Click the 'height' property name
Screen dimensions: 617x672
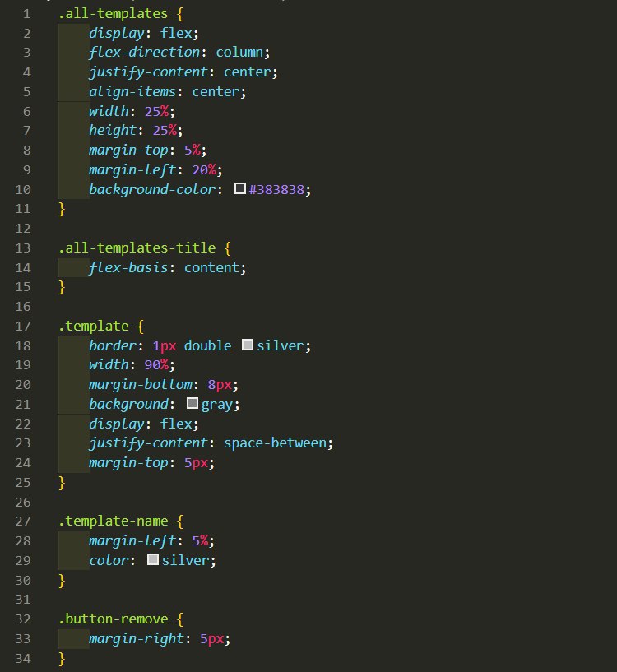click(113, 130)
